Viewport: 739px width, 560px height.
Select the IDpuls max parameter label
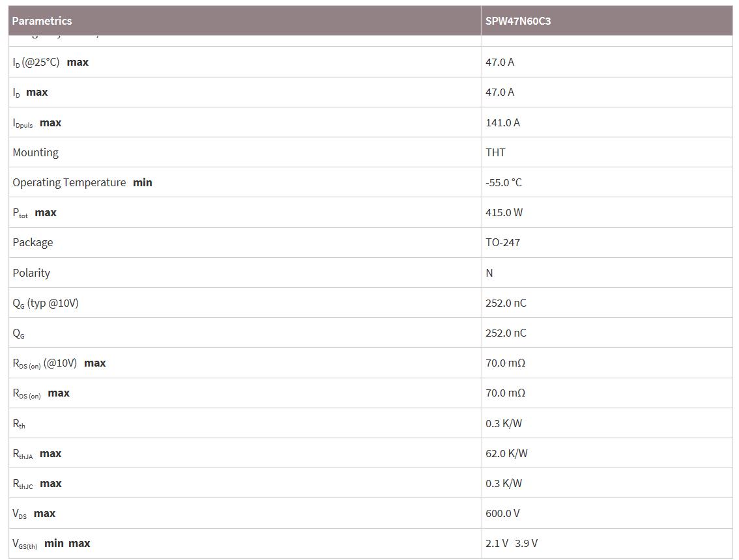(x=37, y=122)
